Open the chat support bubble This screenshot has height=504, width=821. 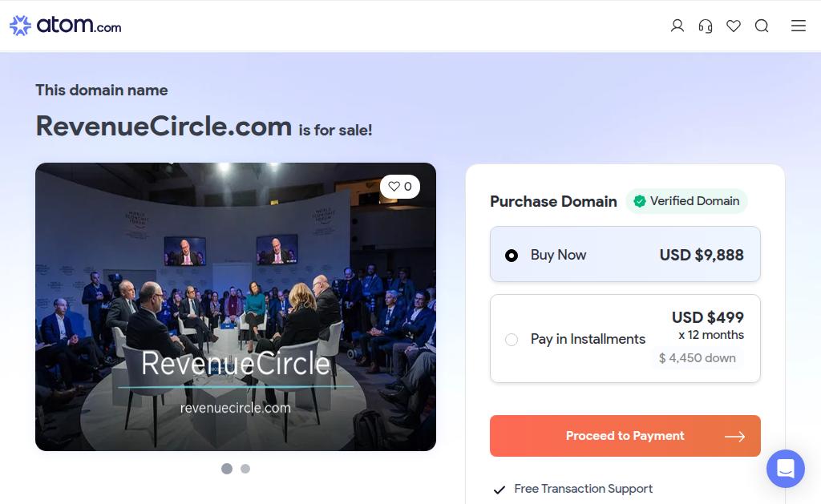point(785,469)
